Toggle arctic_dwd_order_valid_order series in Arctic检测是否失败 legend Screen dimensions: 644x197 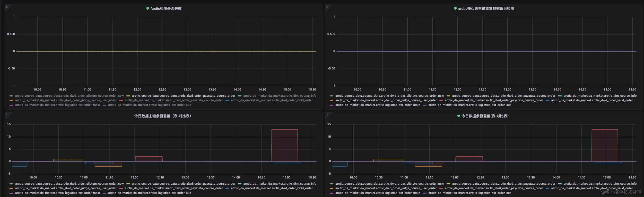(272, 100)
